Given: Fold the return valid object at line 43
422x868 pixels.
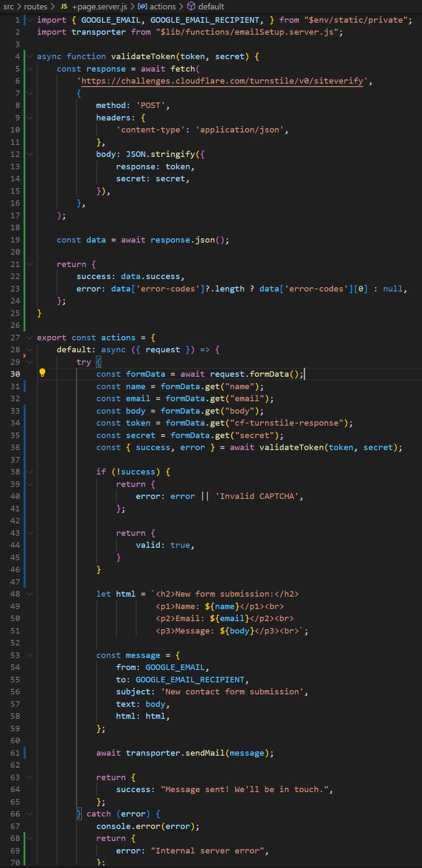Looking at the screenshot, I should [x=30, y=533].
